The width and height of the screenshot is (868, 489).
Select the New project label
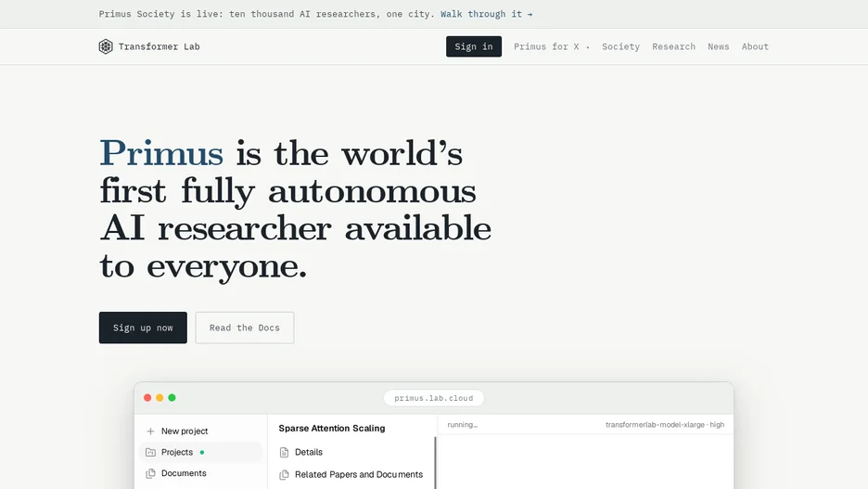(x=185, y=431)
